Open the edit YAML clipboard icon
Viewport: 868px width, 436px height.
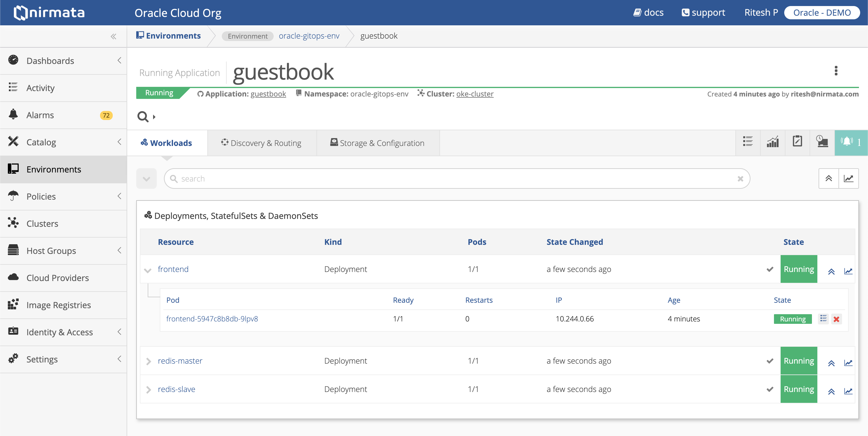pos(797,142)
